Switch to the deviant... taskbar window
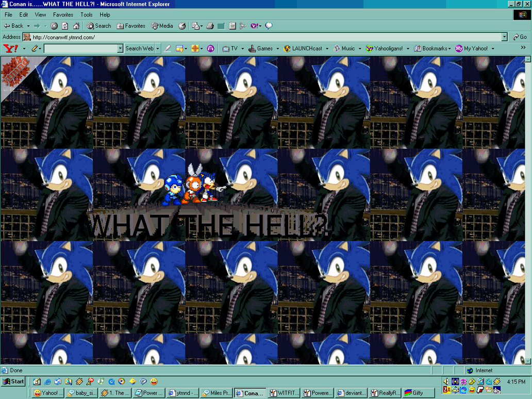The image size is (532, 399). 352,393
